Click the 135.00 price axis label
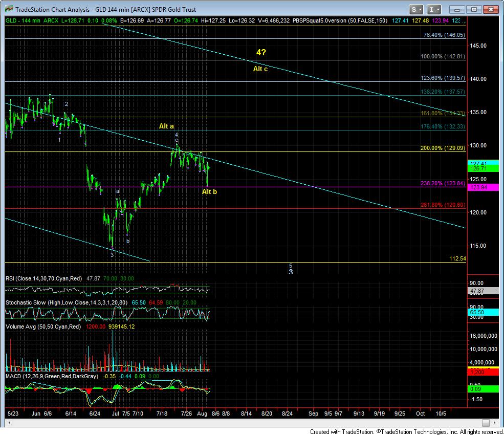This screenshot has width=504, height=435. [478, 112]
